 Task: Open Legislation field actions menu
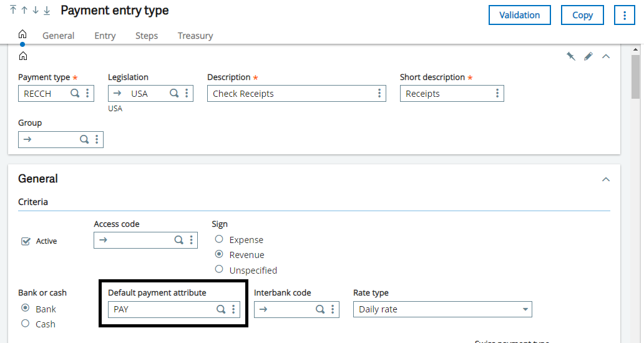coord(187,93)
